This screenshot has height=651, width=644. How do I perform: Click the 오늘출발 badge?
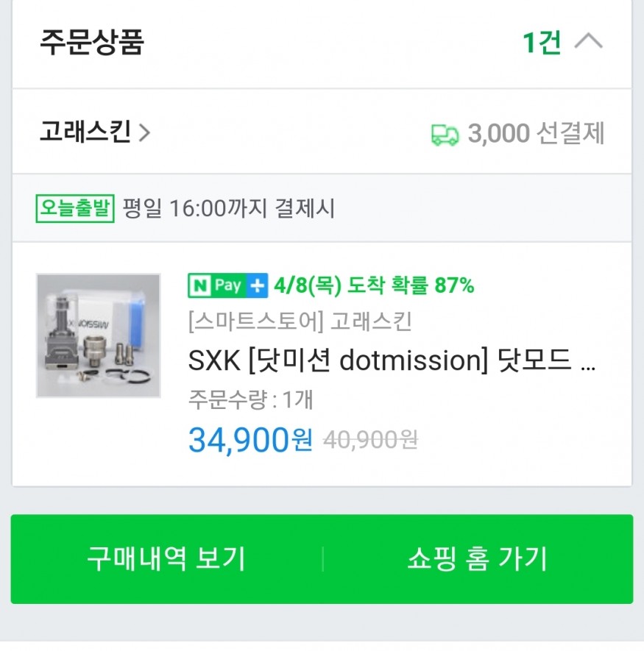pos(75,208)
